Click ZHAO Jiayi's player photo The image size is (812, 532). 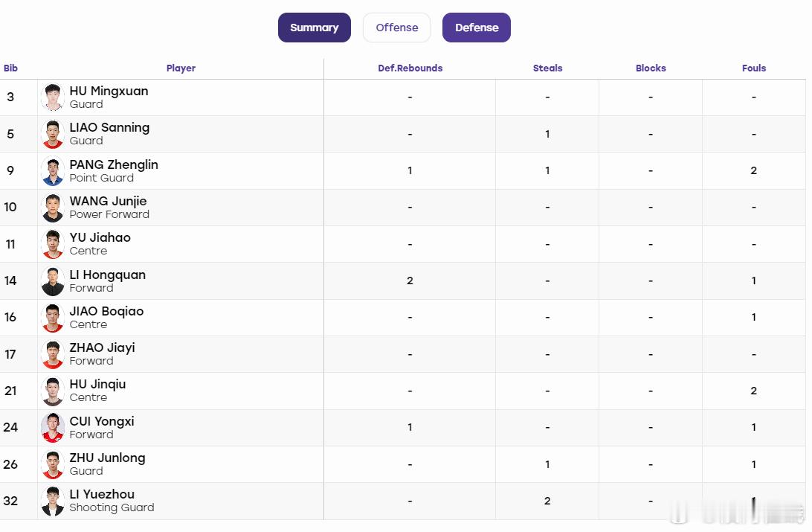pyautogui.click(x=53, y=354)
